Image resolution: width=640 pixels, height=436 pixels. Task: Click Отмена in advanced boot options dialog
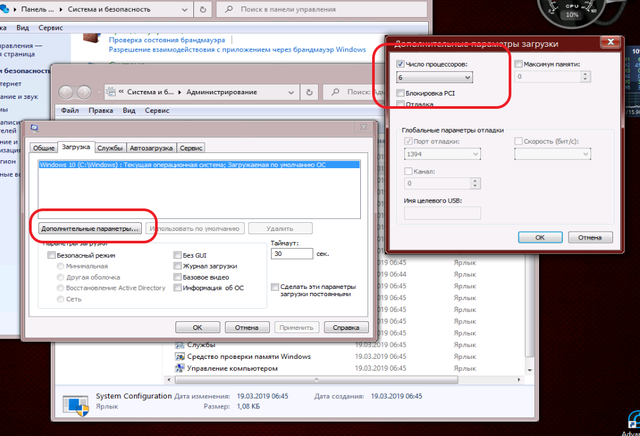(x=590, y=237)
